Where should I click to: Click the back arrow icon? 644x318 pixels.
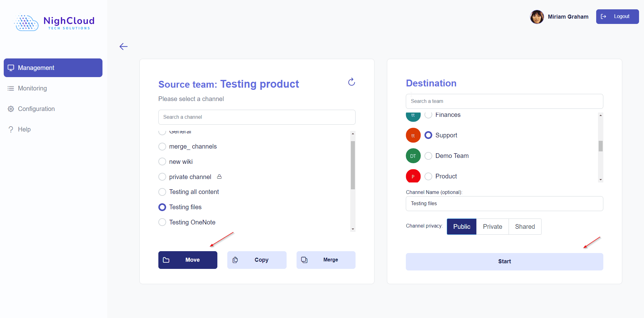(x=124, y=47)
